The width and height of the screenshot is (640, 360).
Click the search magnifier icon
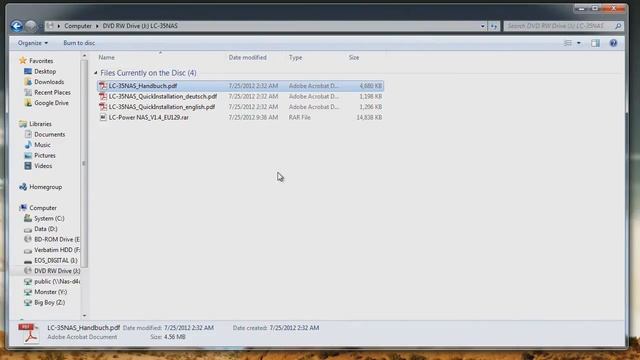(x=618, y=26)
